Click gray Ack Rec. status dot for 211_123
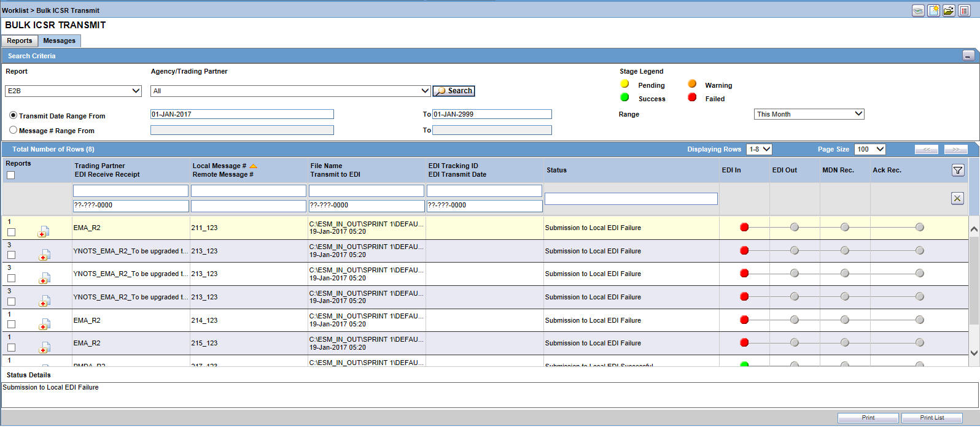980x427 pixels. click(920, 227)
